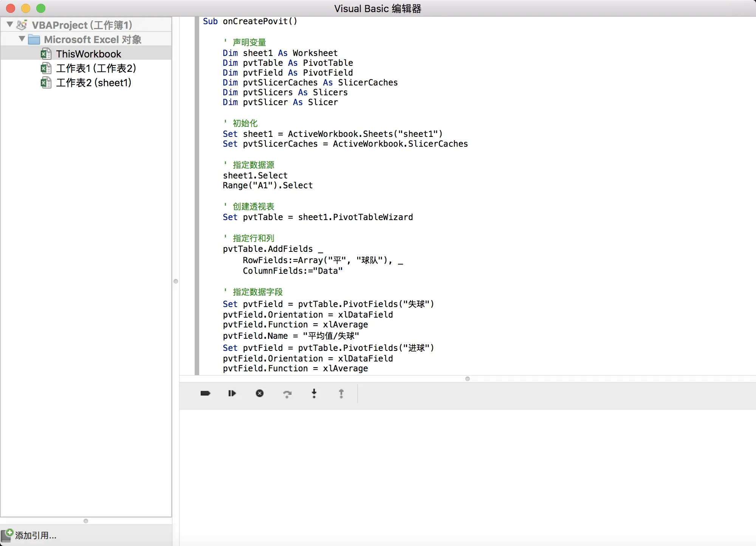Click the vertical splitter handle beside project pane
This screenshot has height=546, width=756.
pos(176,281)
